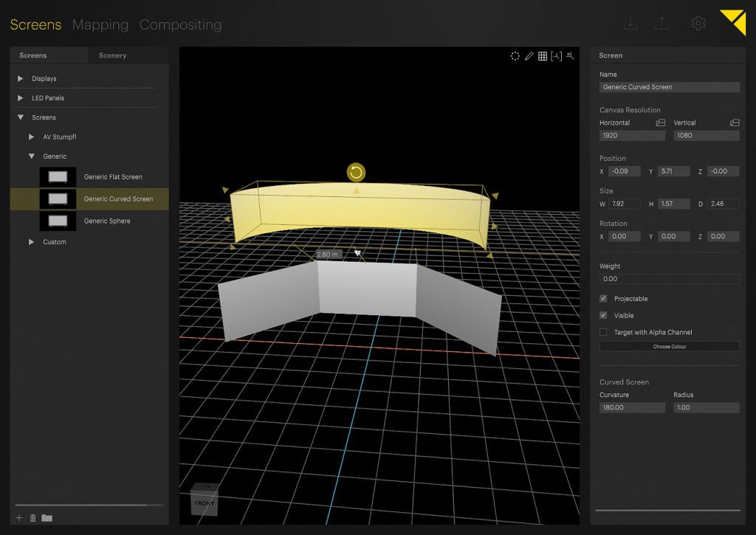Image resolution: width=756 pixels, height=535 pixels.
Task: Click the Choose Colour button
Action: (669, 347)
